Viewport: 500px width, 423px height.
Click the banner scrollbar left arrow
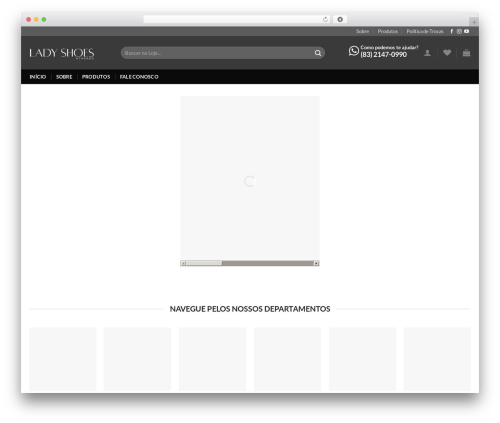183,263
